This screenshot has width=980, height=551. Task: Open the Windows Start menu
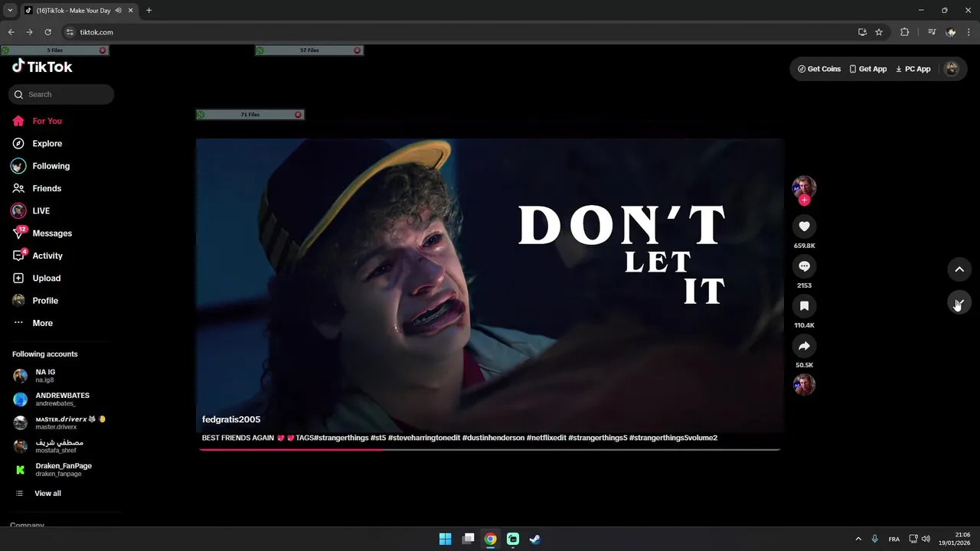(445, 539)
